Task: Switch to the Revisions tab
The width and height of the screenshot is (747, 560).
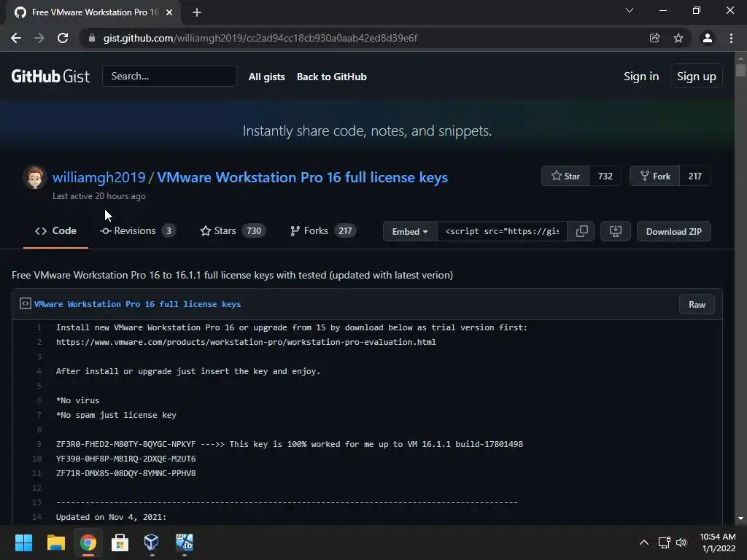Action: point(138,231)
